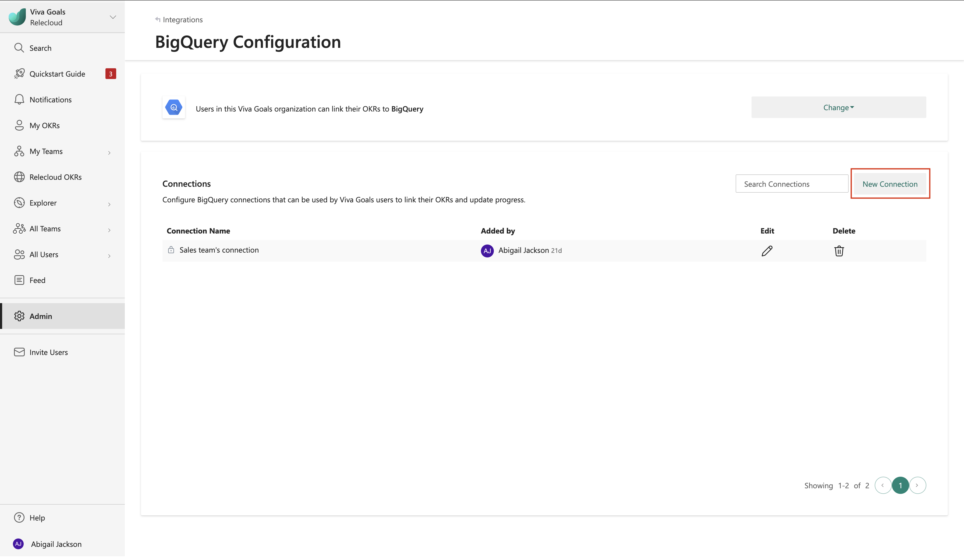Go to next page of connections
This screenshot has height=560, width=964.
coord(917,485)
